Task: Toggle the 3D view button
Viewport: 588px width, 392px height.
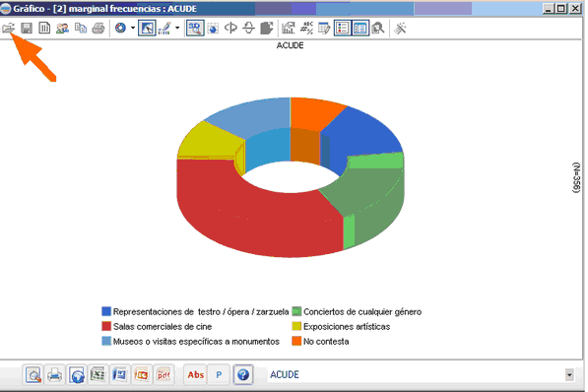Action: (x=195, y=29)
